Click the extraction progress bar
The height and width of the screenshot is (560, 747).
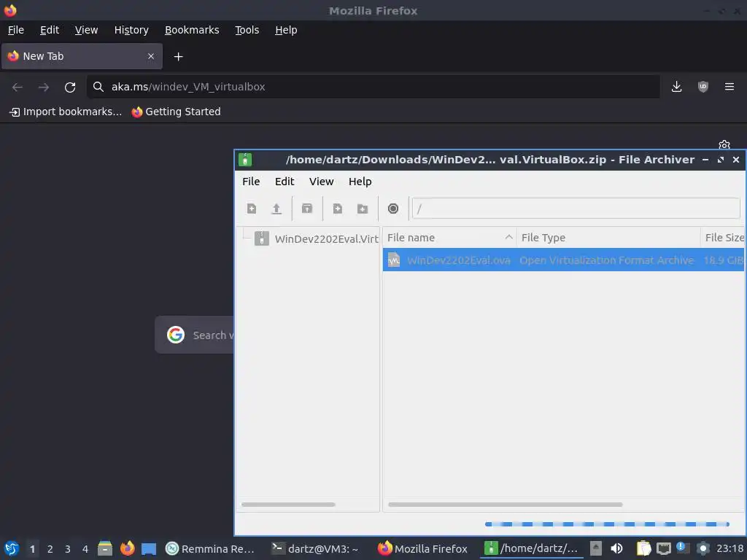click(607, 524)
